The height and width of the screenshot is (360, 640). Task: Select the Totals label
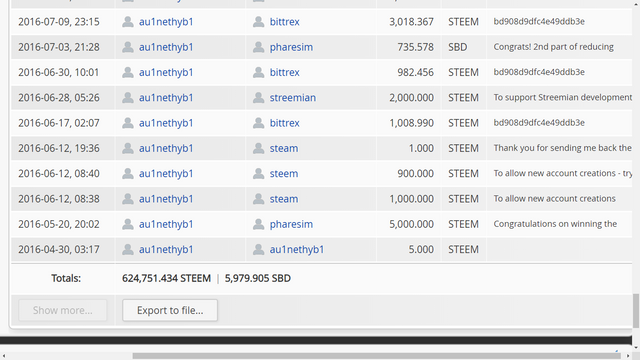coord(66,278)
